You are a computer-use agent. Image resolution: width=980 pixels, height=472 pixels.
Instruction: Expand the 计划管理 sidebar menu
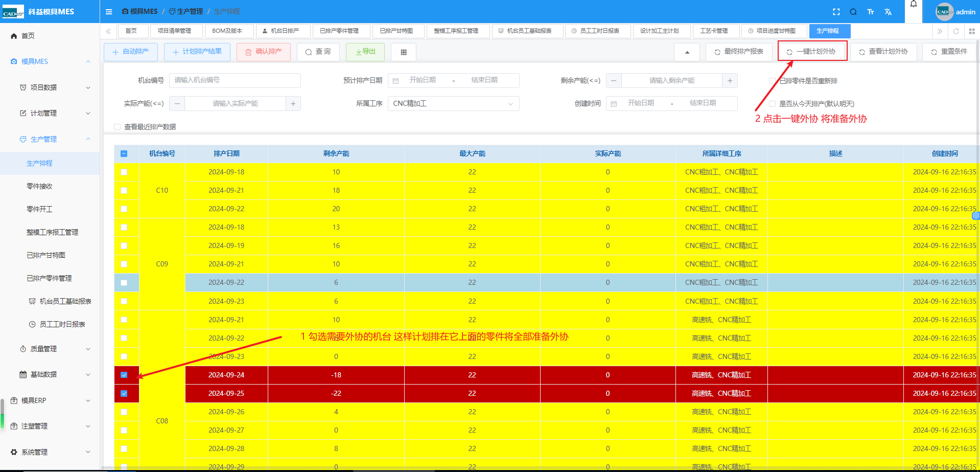pos(50,113)
